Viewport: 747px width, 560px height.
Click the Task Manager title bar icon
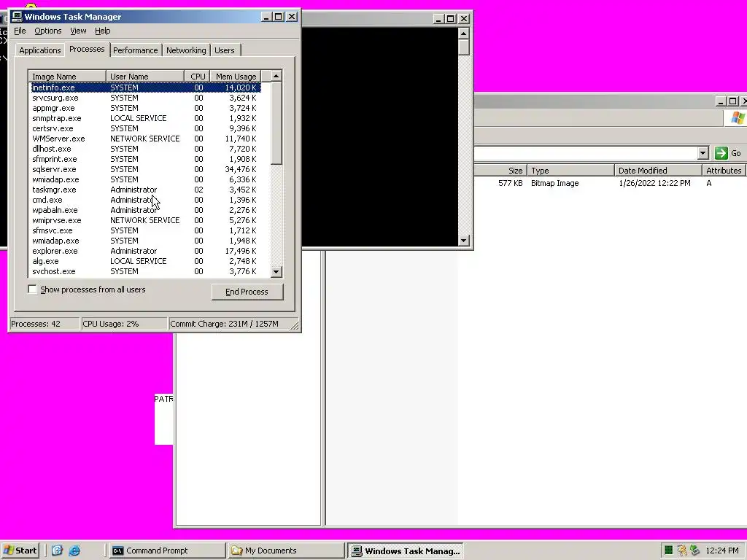pos(17,17)
